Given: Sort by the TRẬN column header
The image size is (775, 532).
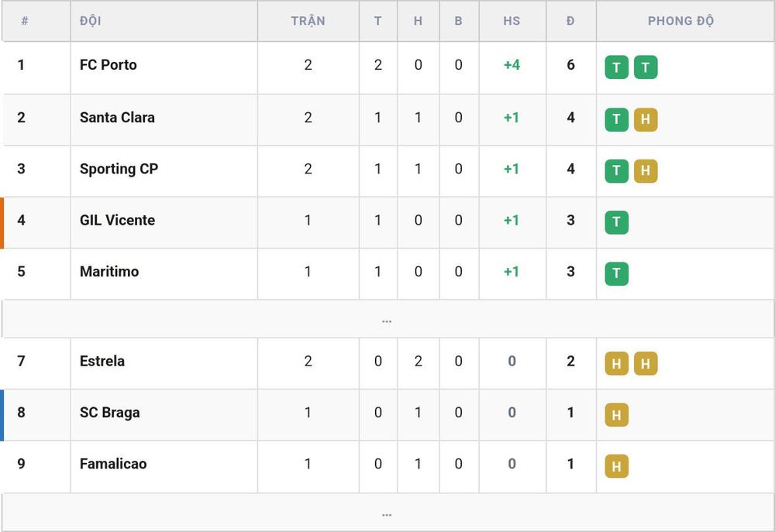Looking at the screenshot, I should click(308, 21).
